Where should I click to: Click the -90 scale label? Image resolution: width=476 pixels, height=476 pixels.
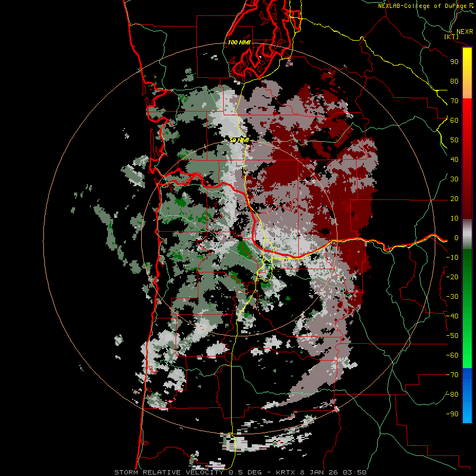coord(452,414)
